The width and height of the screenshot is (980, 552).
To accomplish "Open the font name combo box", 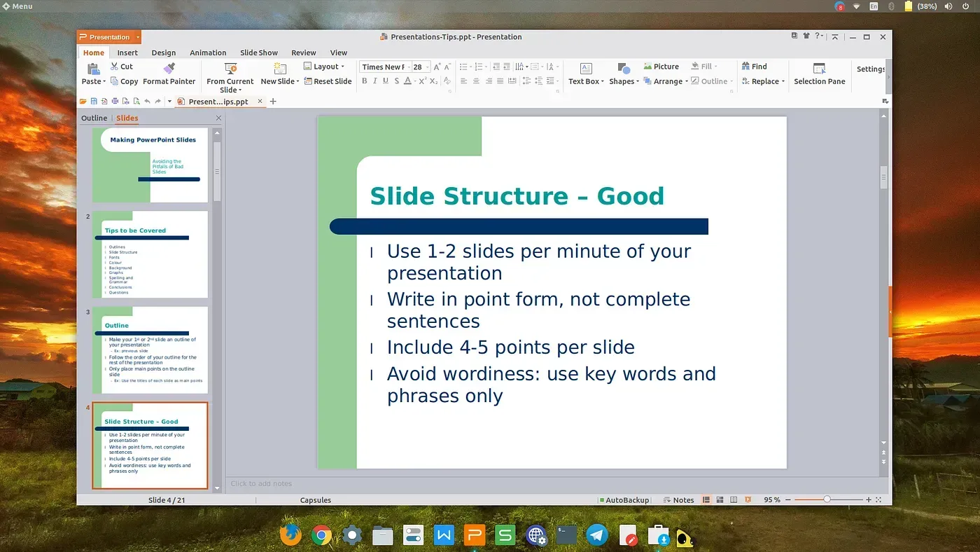I will [x=384, y=67].
